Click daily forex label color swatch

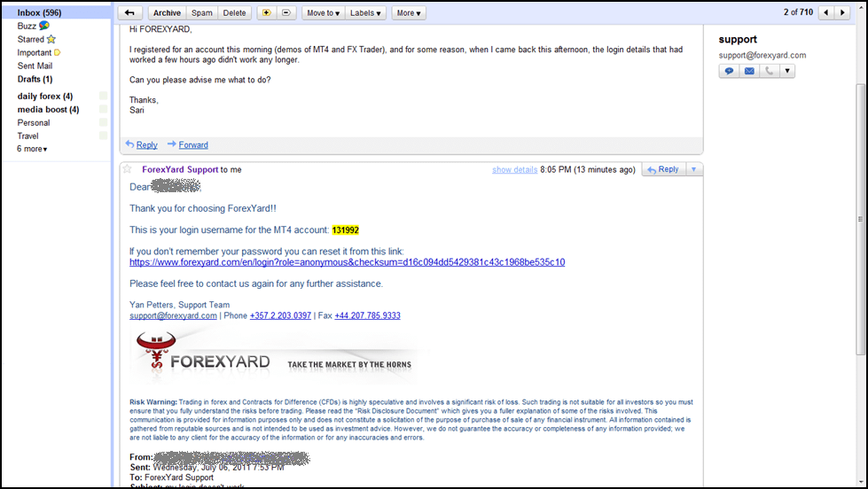(103, 97)
